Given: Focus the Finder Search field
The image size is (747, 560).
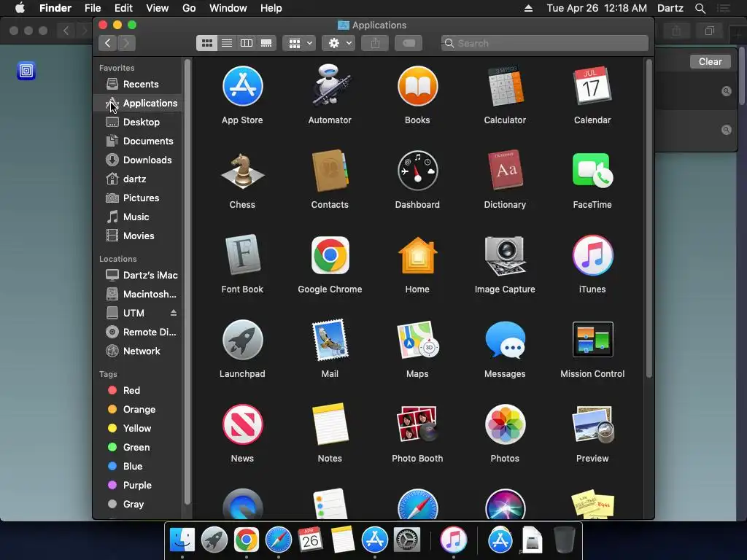Looking at the screenshot, I should pyautogui.click(x=544, y=43).
